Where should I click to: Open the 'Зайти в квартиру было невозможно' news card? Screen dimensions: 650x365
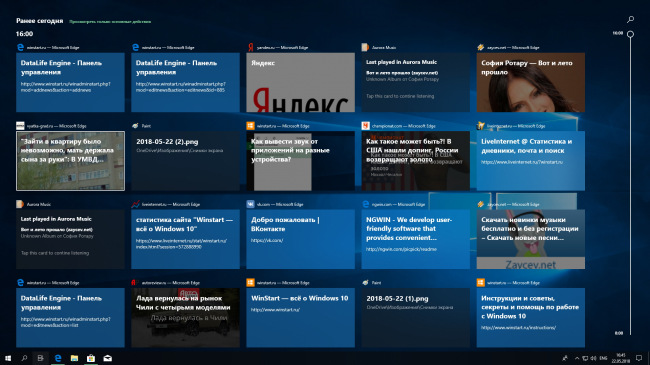pos(70,161)
